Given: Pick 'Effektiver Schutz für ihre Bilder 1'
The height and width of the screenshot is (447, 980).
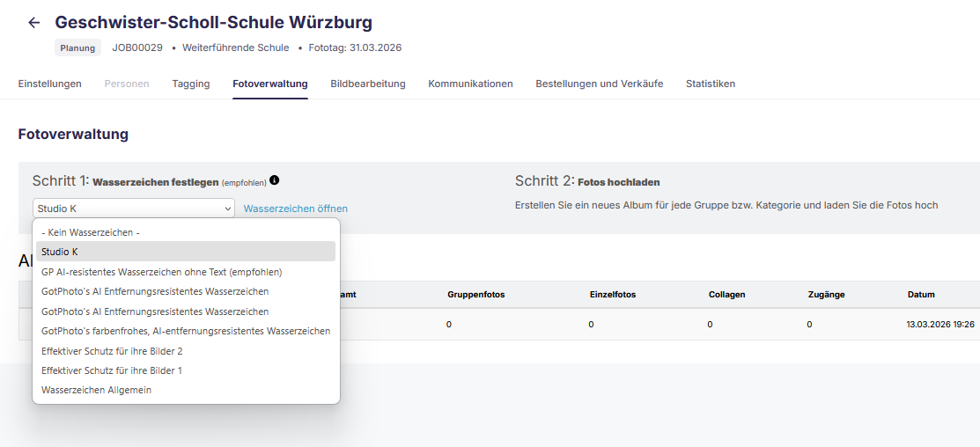Looking at the screenshot, I should point(112,370).
